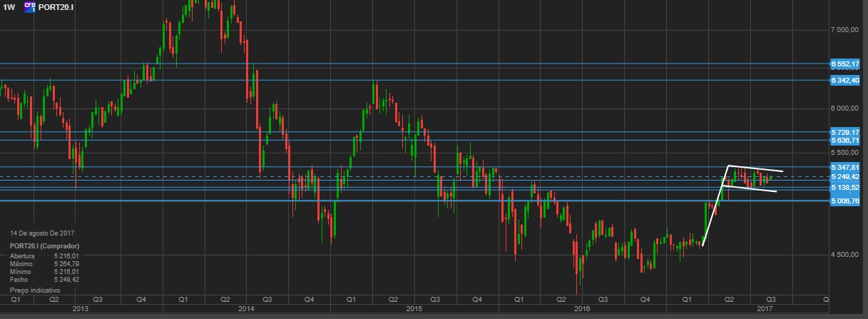Click the 2014 year label on time axis
This screenshot has height=319, width=868.
tap(246, 308)
